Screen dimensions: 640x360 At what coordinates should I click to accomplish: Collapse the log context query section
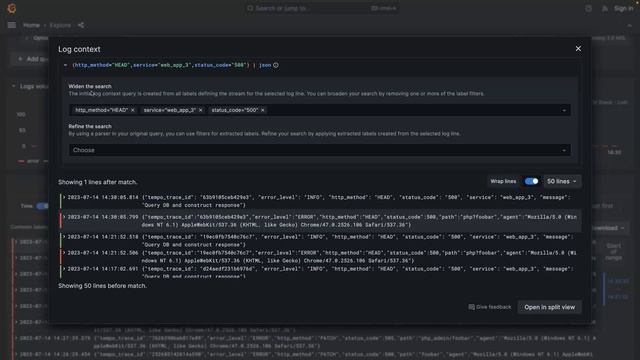coord(65,65)
